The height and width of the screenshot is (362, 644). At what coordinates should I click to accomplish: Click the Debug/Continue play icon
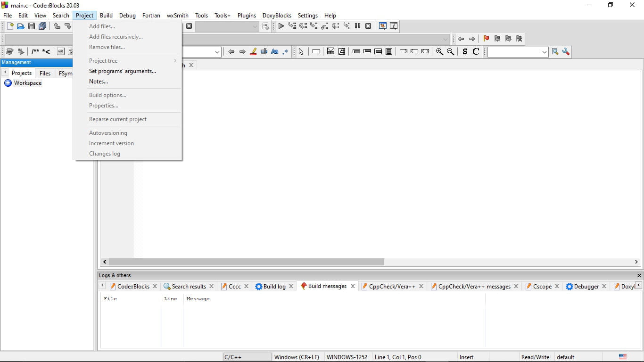pos(281,26)
